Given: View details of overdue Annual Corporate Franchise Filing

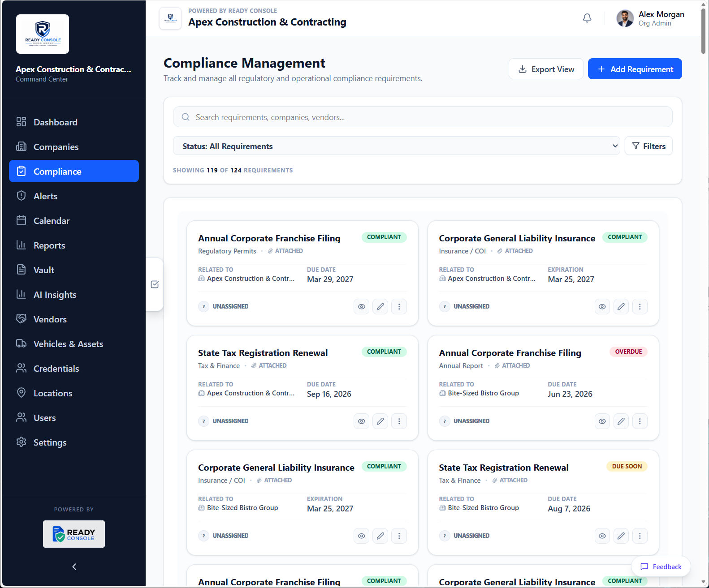Looking at the screenshot, I should tap(602, 421).
